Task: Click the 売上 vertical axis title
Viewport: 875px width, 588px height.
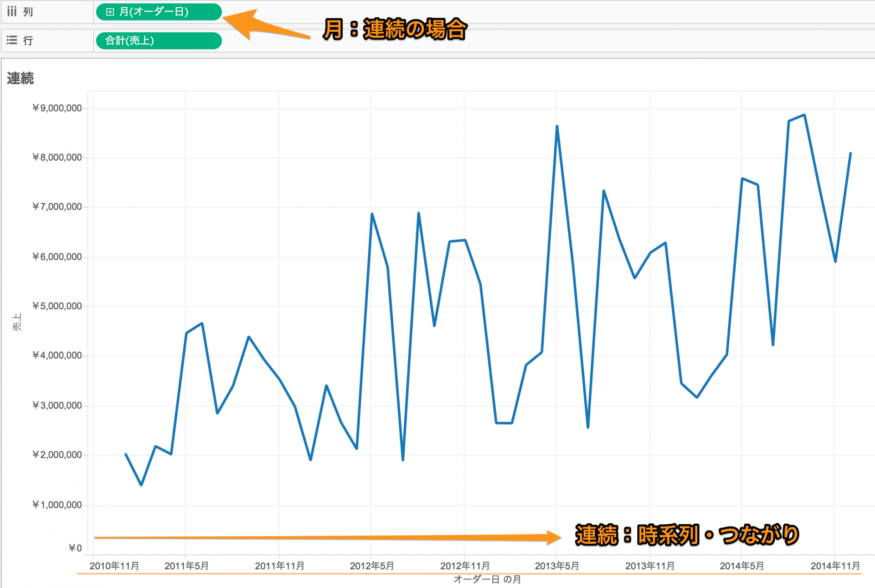Action: [x=17, y=322]
